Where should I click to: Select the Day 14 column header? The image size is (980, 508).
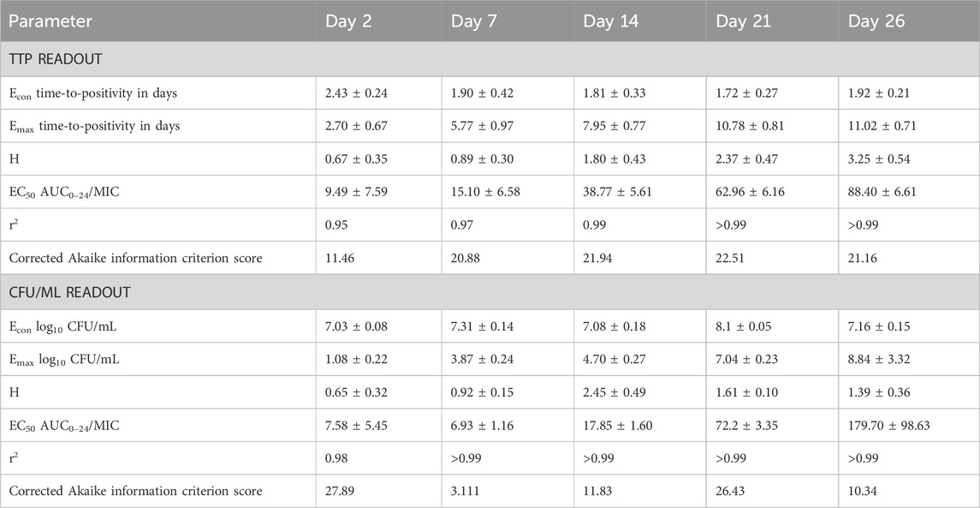[613, 21]
